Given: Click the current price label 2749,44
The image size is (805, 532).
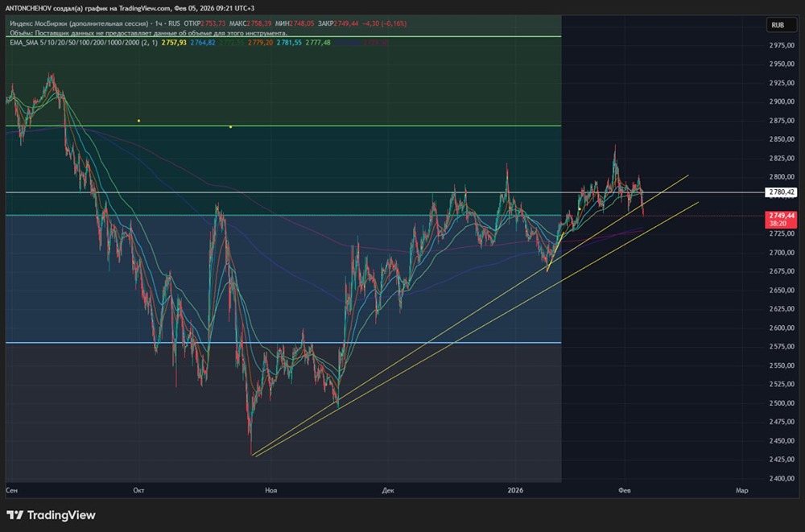Looking at the screenshot, I should tap(782, 216).
